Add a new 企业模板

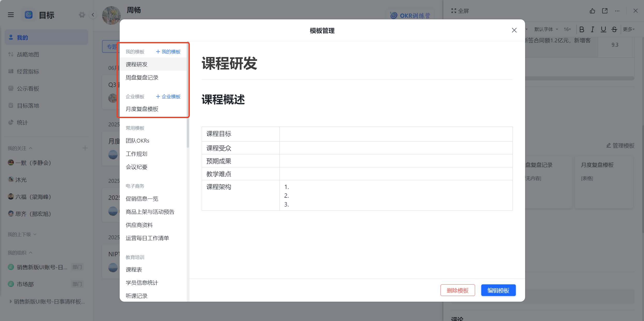coord(168,97)
